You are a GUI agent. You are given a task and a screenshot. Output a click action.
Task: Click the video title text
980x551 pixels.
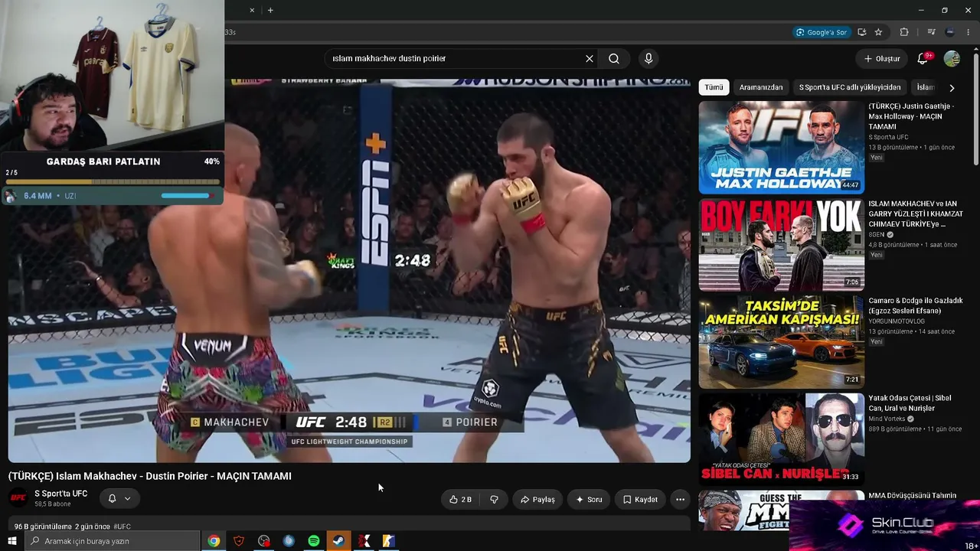coord(150,476)
